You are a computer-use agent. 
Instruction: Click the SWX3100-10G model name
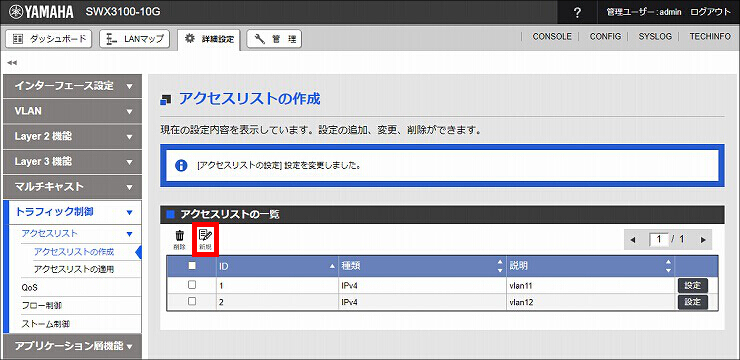pos(123,11)
